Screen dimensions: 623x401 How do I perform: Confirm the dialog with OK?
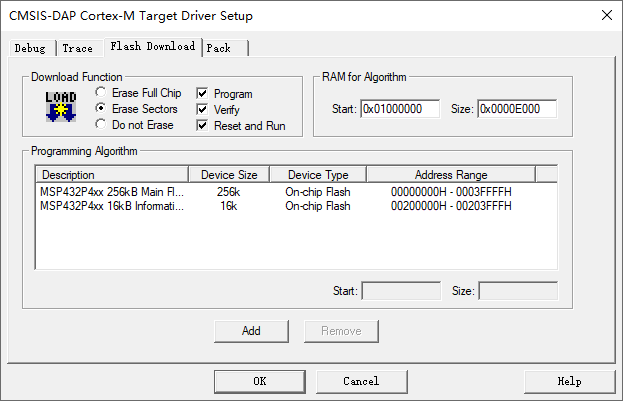point(260,382)
